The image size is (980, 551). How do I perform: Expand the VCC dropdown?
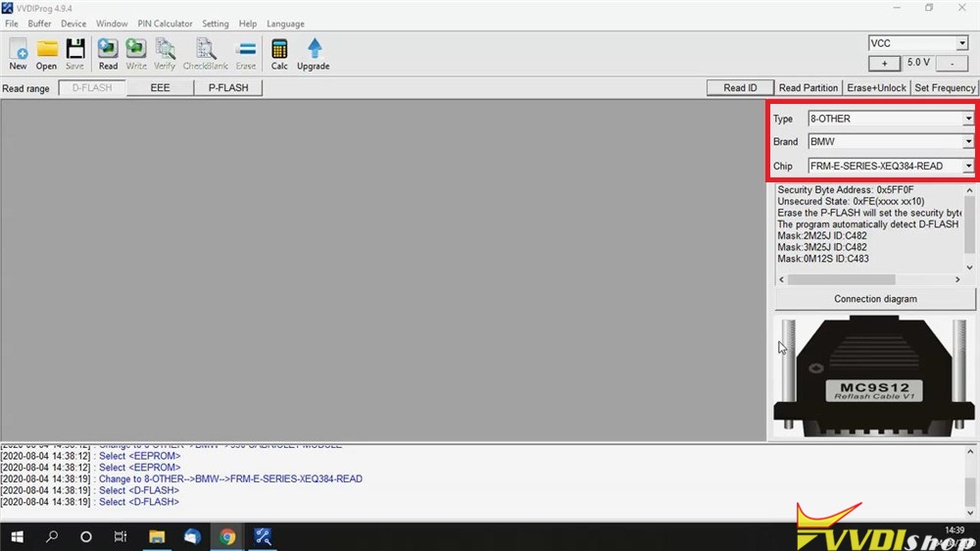(x=962, y=43)
